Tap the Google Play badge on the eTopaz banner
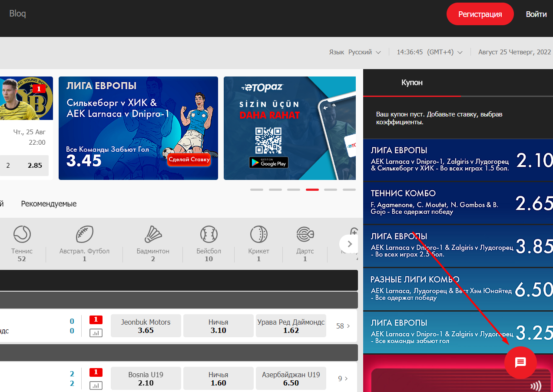Screen dimensions: 553x392 pos(268,163)
